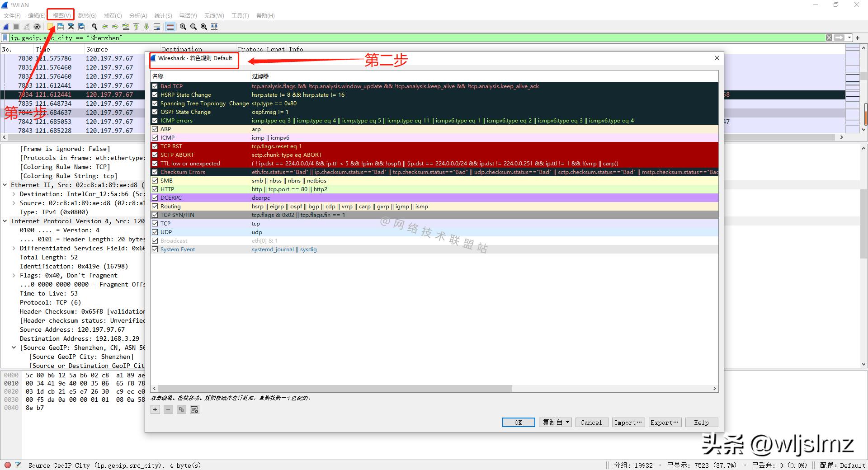Enable the Broadcast coloring rule checkbox
Viewport: 868px width, 470px height.
tap(155, 241)
